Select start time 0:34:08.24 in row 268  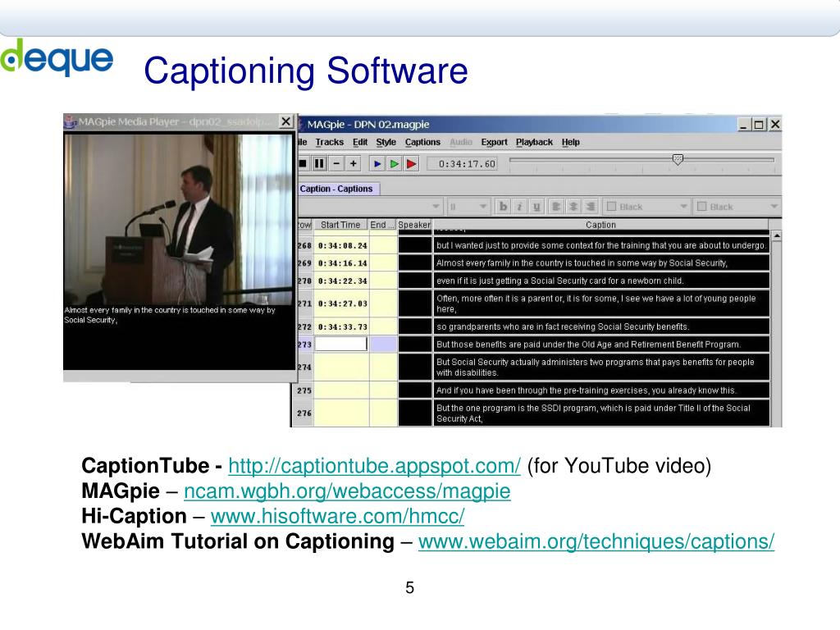342,245
